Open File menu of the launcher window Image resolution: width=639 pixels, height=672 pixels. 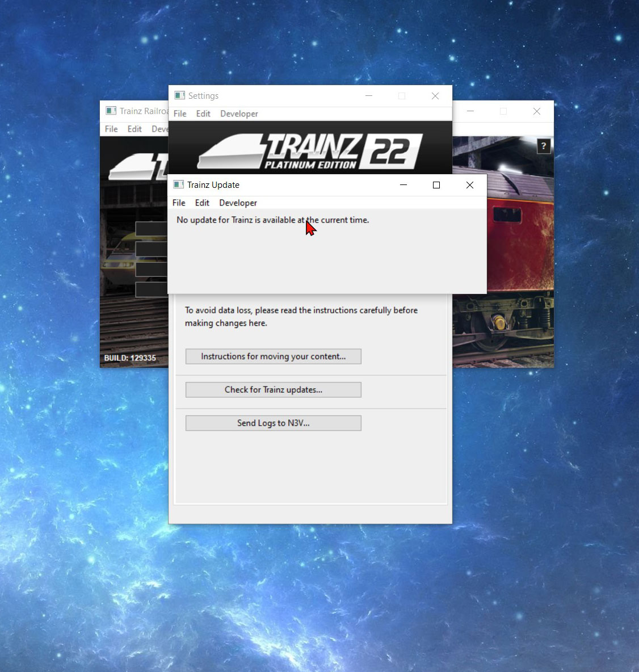point(111,129)
